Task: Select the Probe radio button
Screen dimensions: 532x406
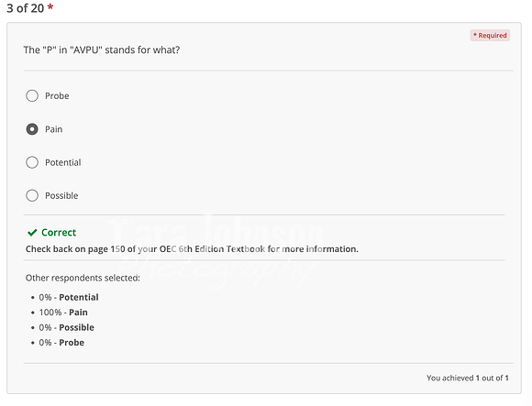Action: click(32, 96)
